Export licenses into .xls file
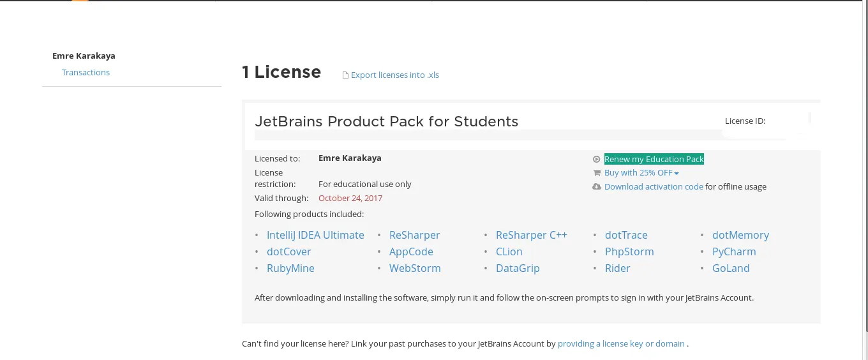 pos(394,75)
